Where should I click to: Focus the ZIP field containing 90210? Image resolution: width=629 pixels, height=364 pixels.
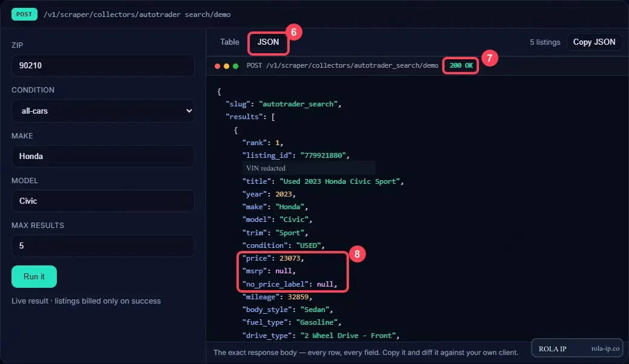[103, 65]
